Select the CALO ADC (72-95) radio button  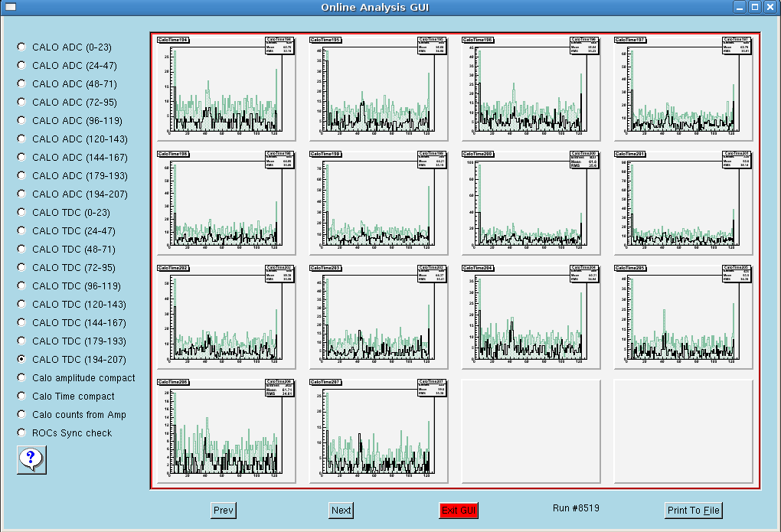[x=21, y=102]
